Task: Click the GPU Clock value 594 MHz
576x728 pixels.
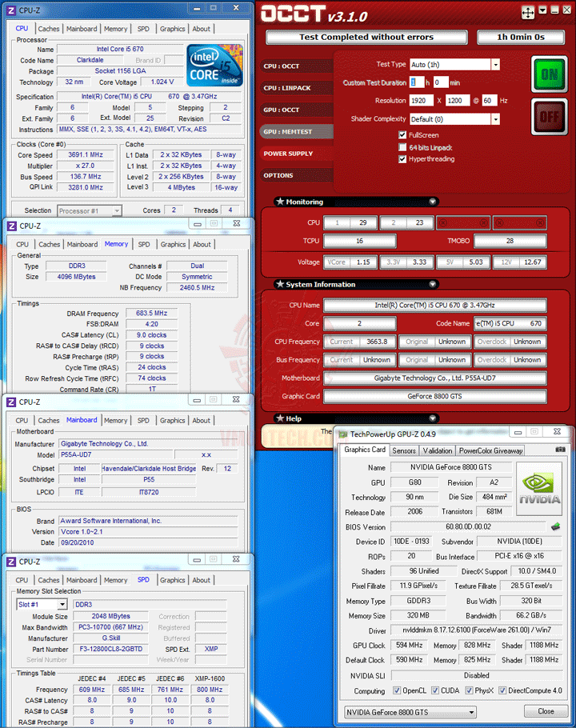Action: pyautogui.click(x=409, y=646)
